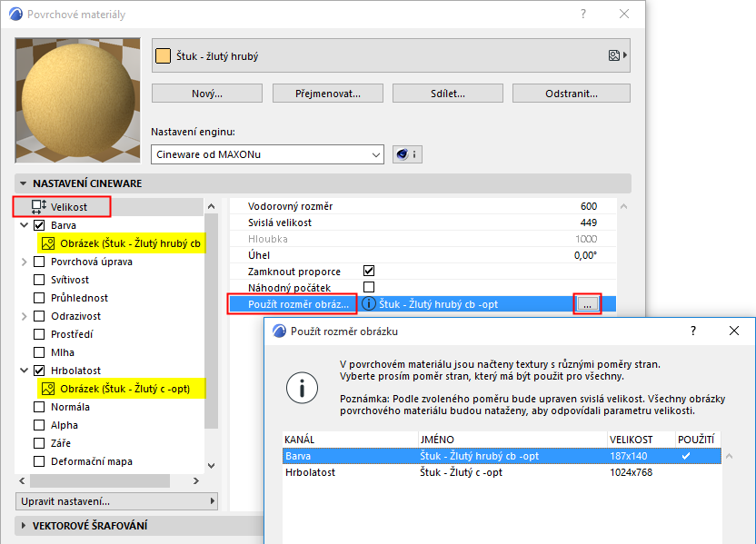
Task: Open the Cineware od MAXONu engine dropdown
Action: point(267,154)
